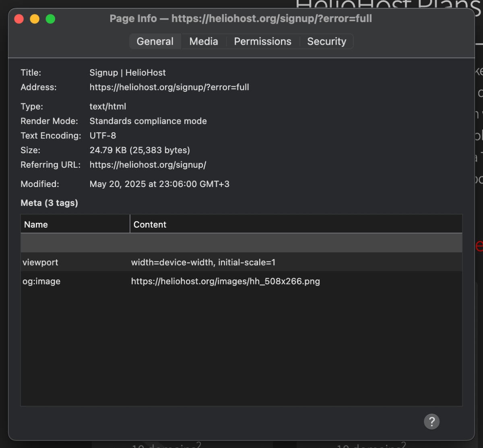Click the 'Referring URL:' label

51,164
